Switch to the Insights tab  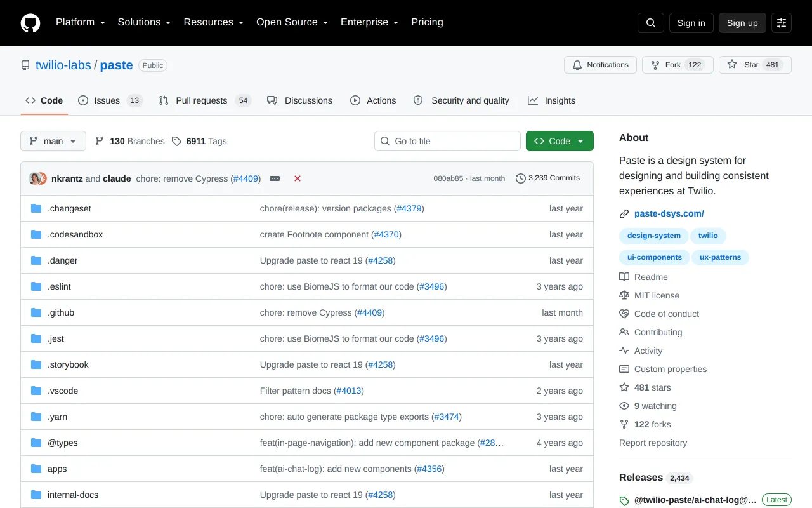pyautogui.click(x=551, y=100)
